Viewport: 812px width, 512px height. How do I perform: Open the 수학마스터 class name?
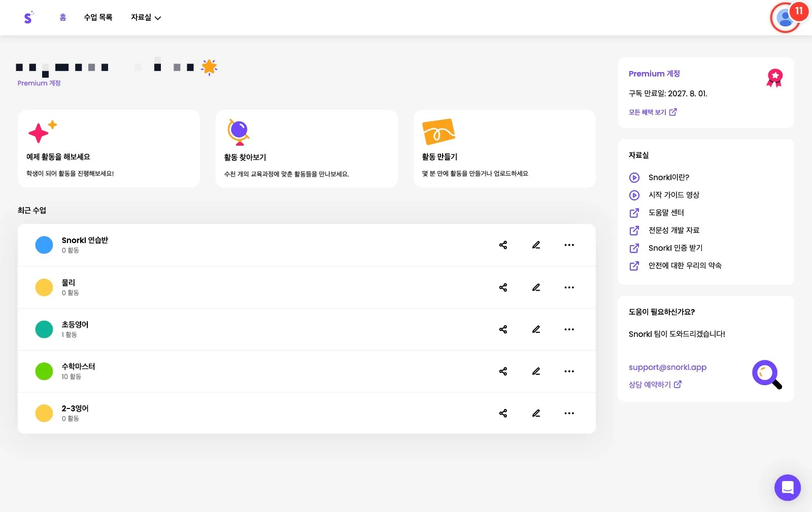click(78, 366)
